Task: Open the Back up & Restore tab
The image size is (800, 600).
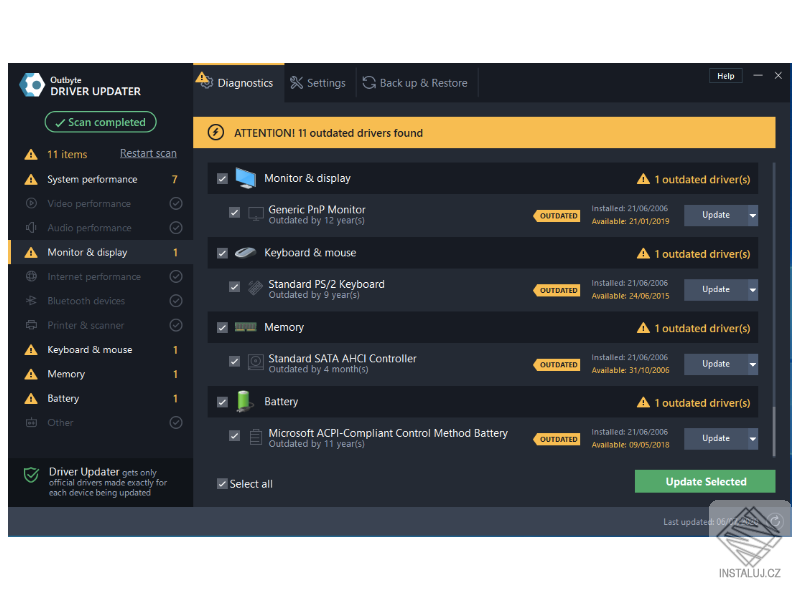Action: click(415, 83)
